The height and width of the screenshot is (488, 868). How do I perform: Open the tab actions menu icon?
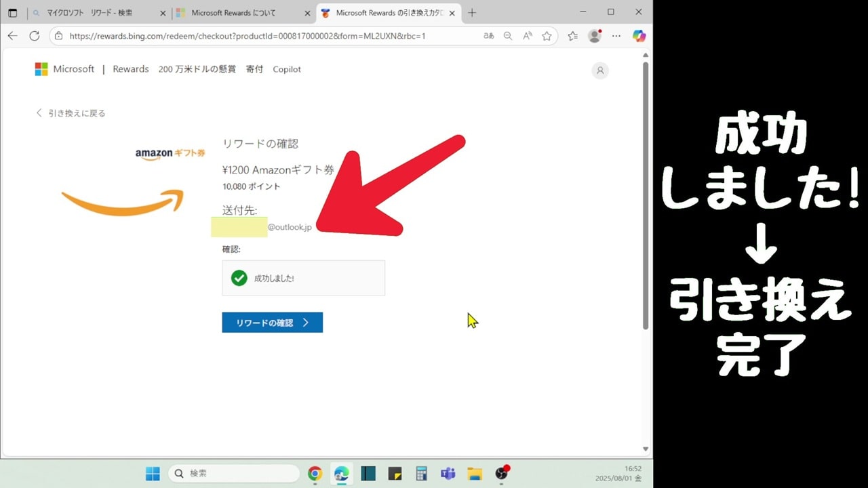pos(12,13)
